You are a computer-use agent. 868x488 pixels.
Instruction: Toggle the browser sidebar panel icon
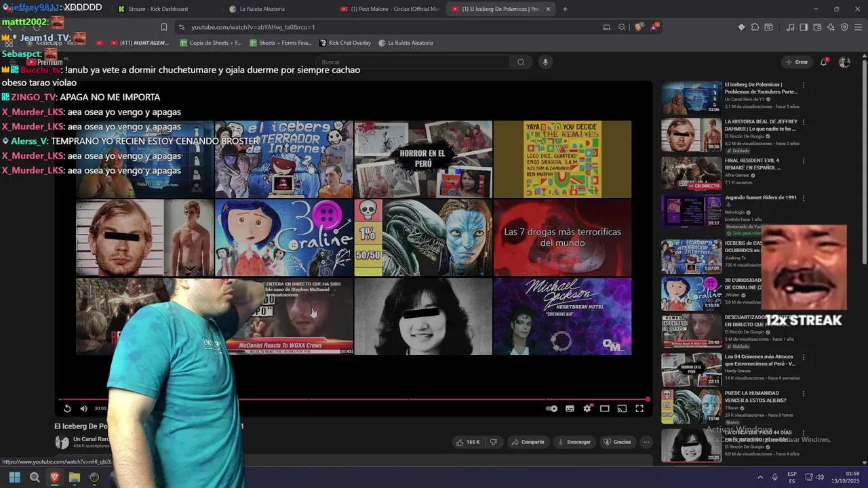tap(804, 27)
